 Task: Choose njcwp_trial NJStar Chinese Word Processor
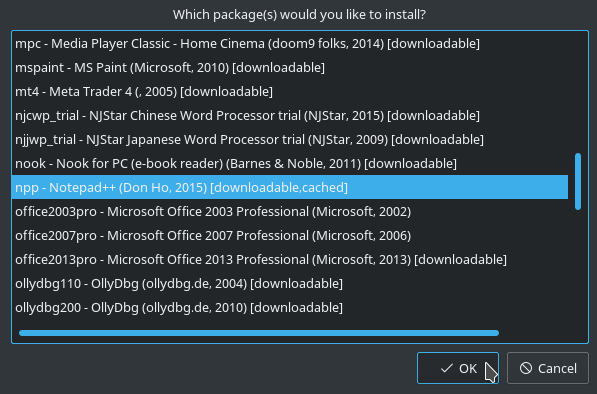[x=290, y=115]
